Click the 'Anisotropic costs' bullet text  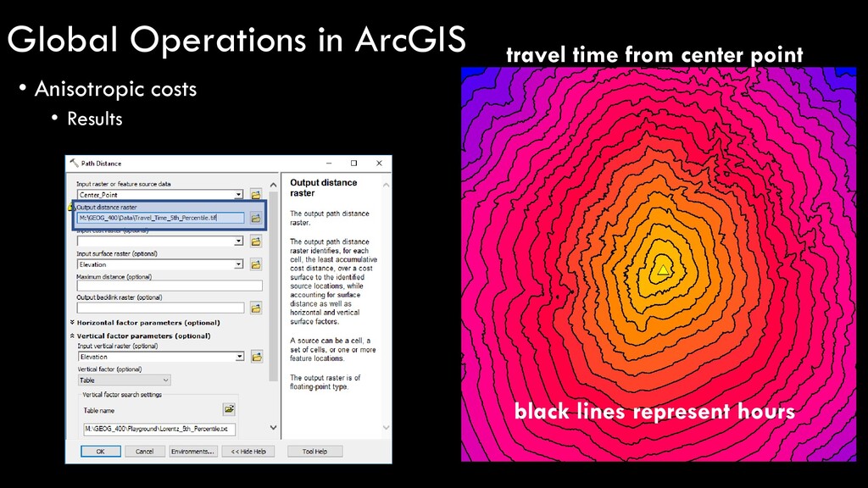click(115, 89)
